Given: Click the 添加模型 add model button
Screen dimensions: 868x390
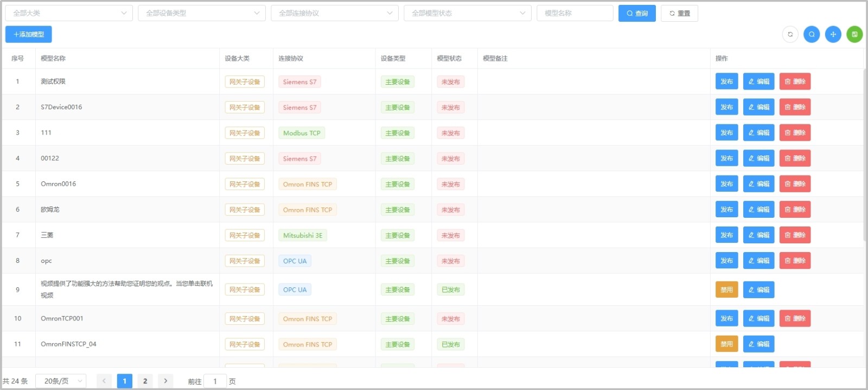Looking at the screenshot, I should click(x=29, y=34).
